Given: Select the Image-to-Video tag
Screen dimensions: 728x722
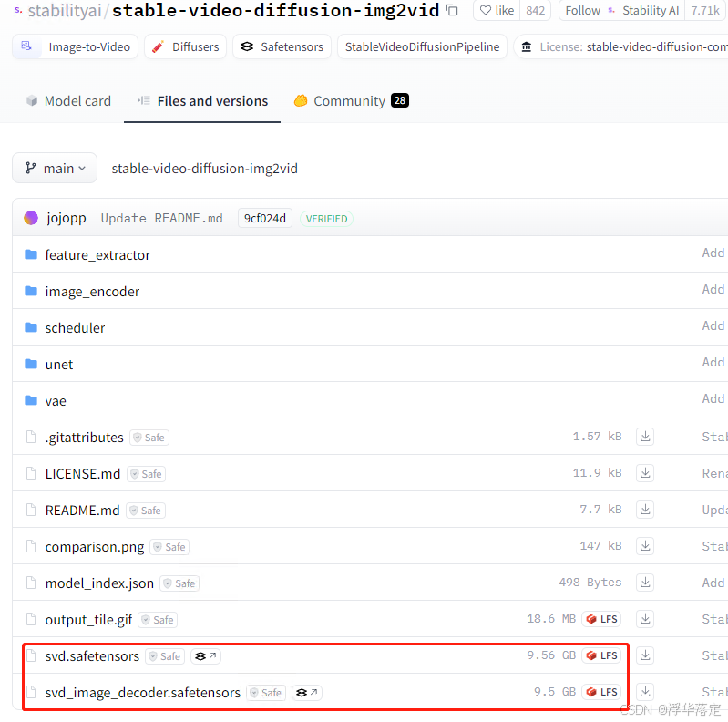Looking at the screenshot, I should coord(76,46).
